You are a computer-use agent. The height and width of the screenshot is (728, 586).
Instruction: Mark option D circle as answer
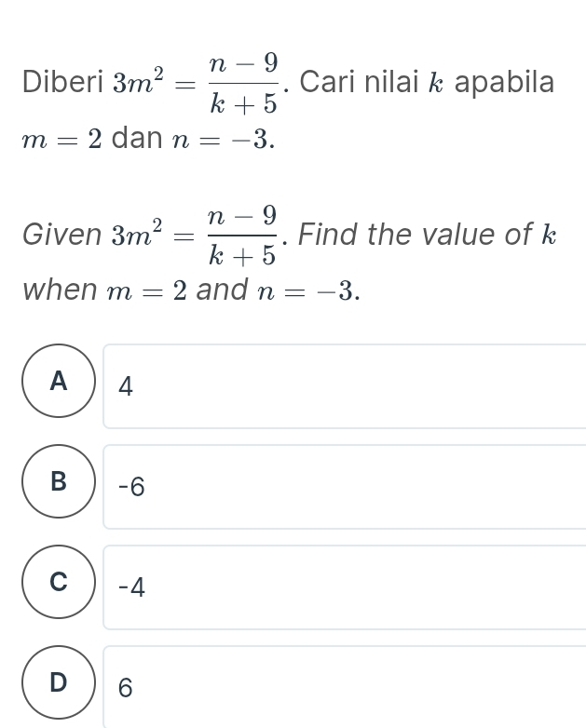[x=60, y=682]
